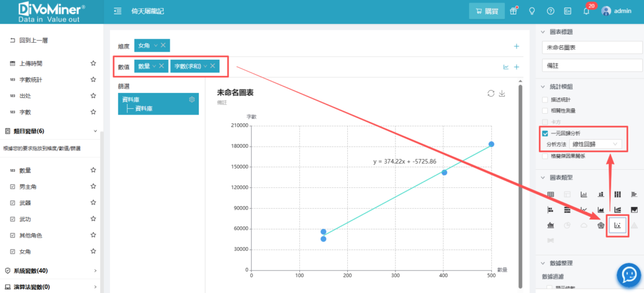The height and width of the screenshot is (293, 644).
Task: Download the chart image
Action: click(x=502, y=94)
